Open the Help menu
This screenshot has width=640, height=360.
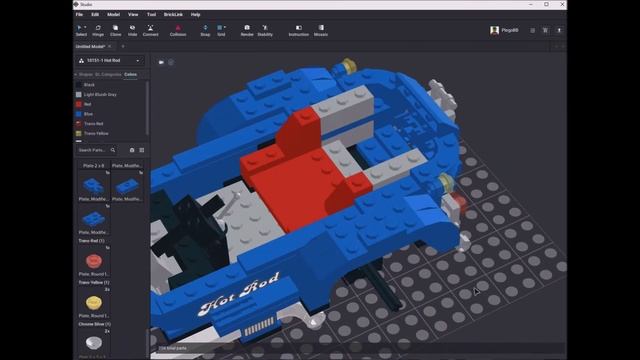[196, 14]
